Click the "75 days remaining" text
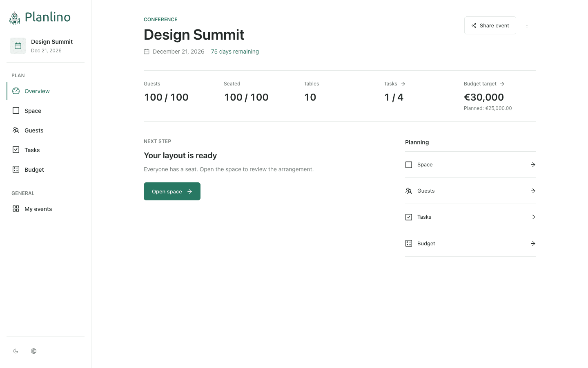 coord(235,52)
